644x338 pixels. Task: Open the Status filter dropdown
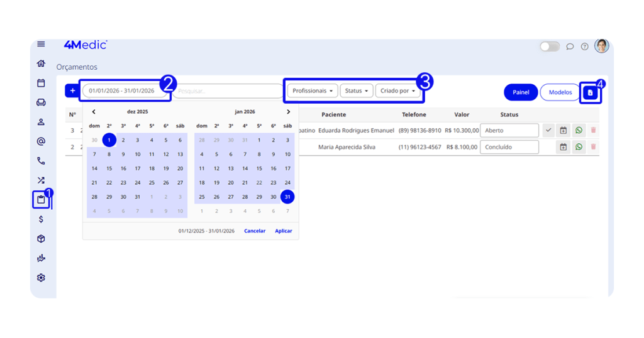coord(357,91)
